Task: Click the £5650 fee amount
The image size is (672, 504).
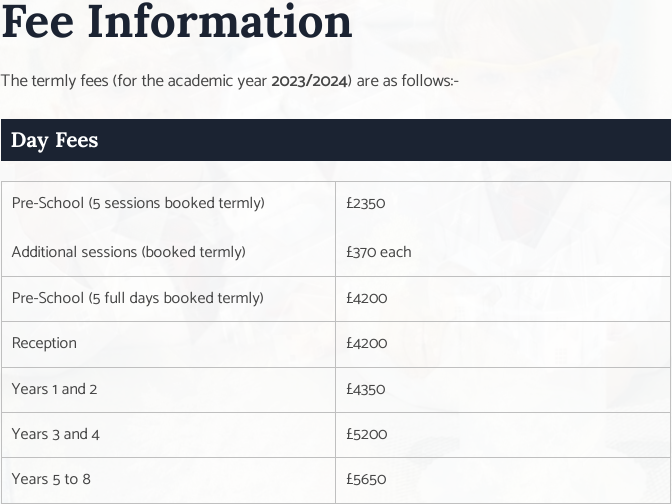Action: coord(366,479)
